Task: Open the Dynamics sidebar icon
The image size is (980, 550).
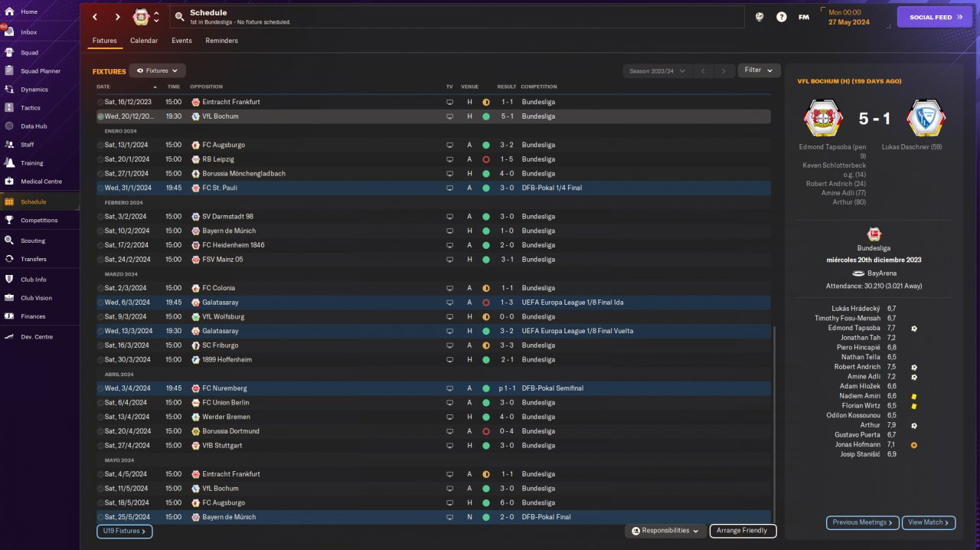Action: [x=9, y=90]
